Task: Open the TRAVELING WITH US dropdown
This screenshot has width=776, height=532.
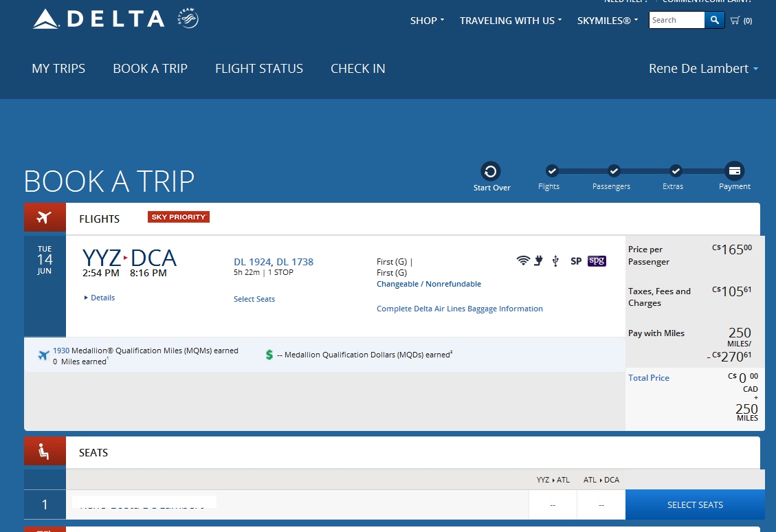Action: coord(511,21)
